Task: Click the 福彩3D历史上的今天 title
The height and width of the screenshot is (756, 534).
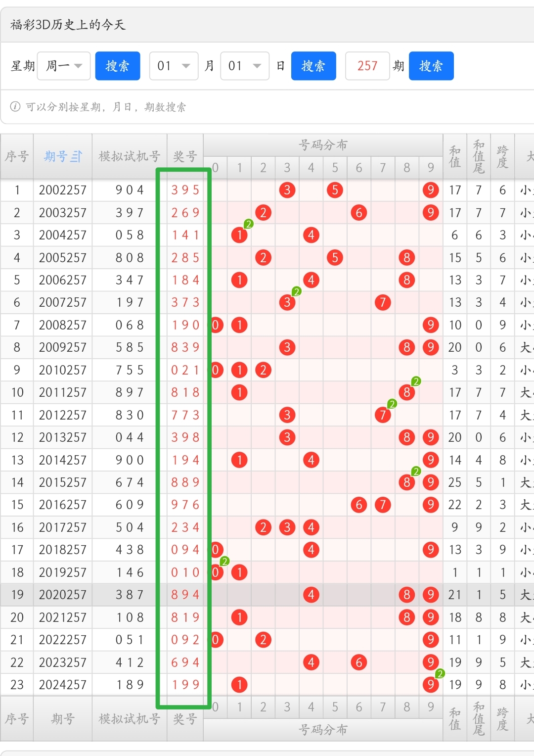Action: [68, 25]
